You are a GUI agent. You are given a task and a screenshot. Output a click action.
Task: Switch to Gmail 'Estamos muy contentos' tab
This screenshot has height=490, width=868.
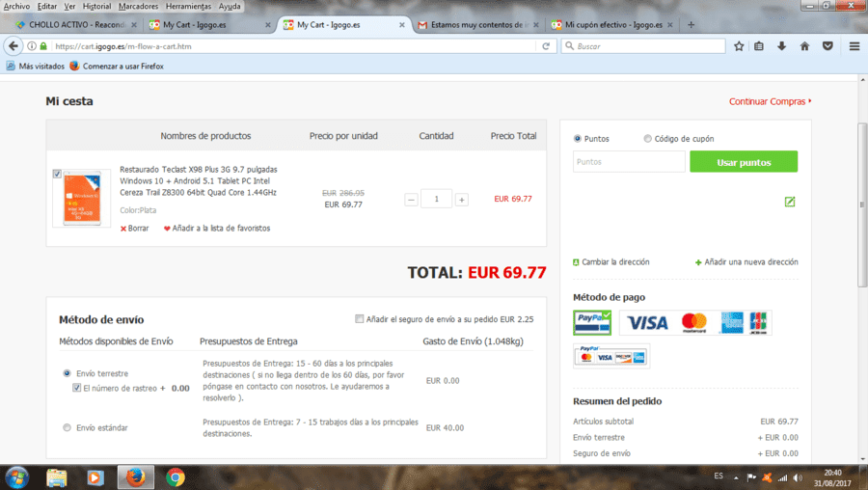point(479,25)
